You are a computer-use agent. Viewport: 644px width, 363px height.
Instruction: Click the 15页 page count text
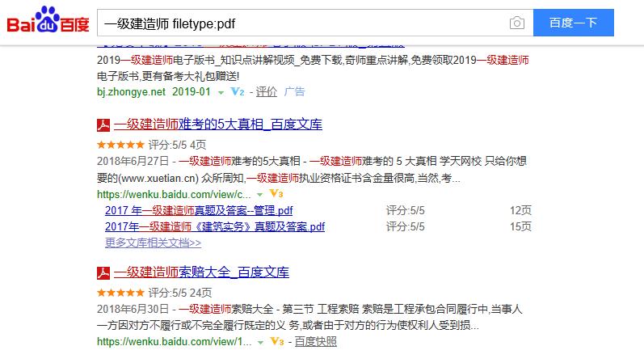(520, 226)
